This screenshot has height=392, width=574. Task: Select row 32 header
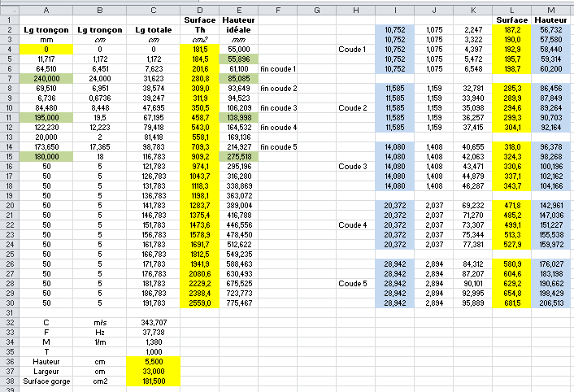10,322
